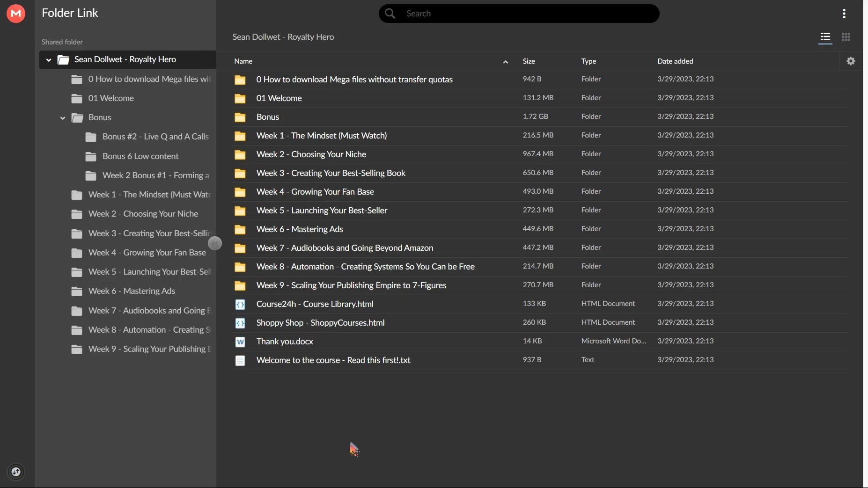Click folder icon of Bonus row in file list
The image size is (868, 488).
[240, 117]
